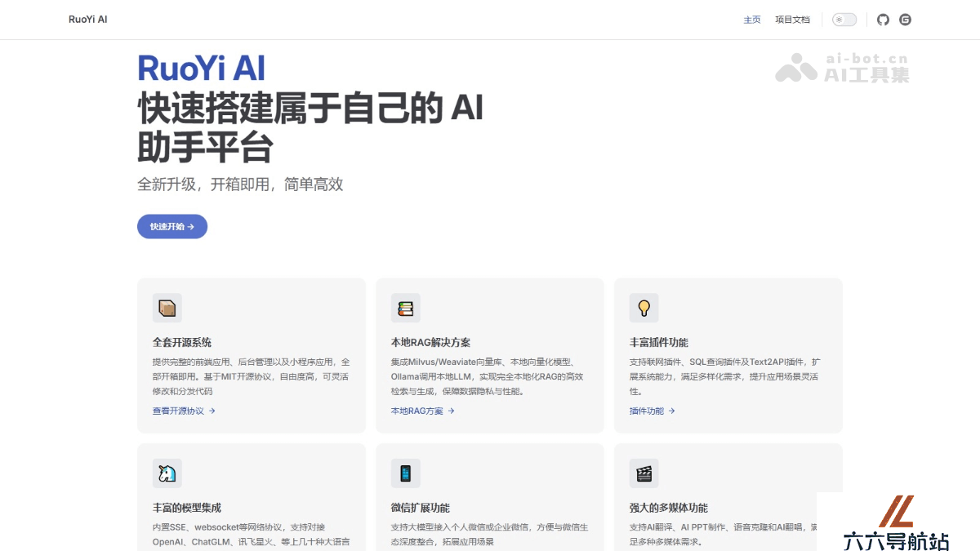Viewport: 980px width, 551px height.
Task: Click the unicorn icon of 丰富的模型集成
Action: pos(167,473)
